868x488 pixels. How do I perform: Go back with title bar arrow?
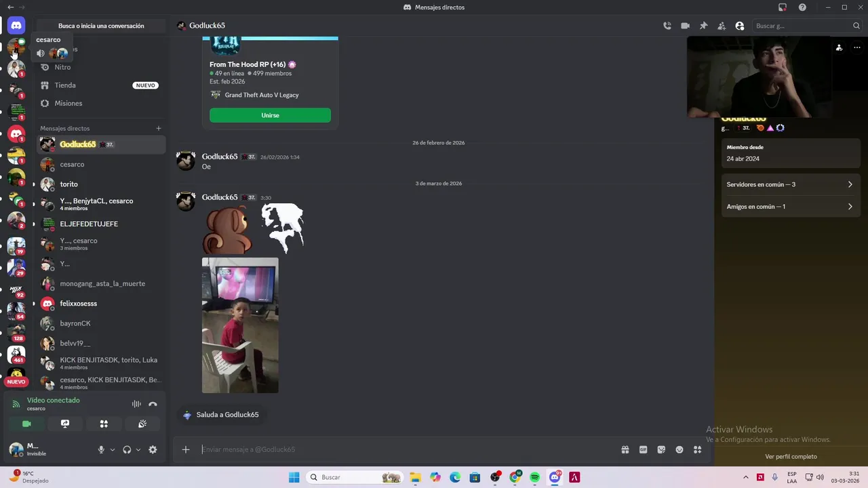[x=10, y=7]
